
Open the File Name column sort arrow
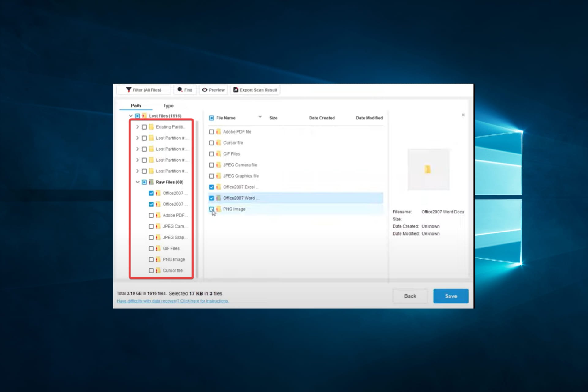(x=260, y=117)
